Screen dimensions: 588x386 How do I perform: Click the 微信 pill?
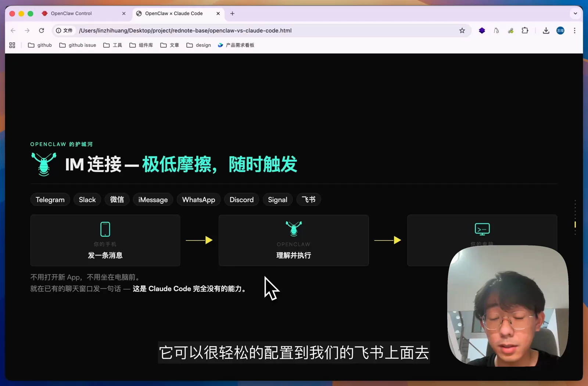117,200
